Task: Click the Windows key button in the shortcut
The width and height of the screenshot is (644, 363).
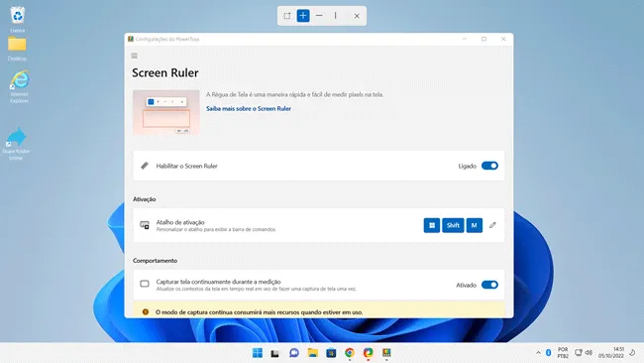Action: pos(432,225)
